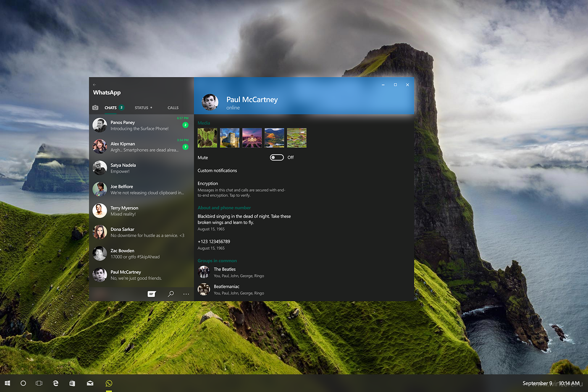
Task: Open Beatlemaniac group in common
Action: tap(231, 289)
